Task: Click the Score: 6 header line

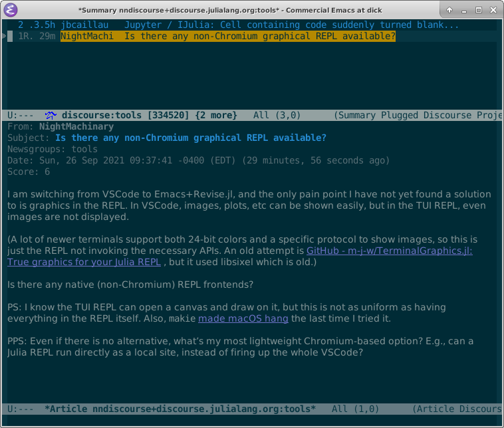Action: [29, 171]
